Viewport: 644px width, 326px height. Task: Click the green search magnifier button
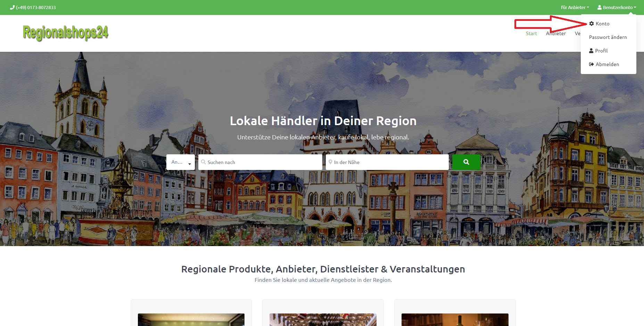pyautogui.click(x=466, y=162)
